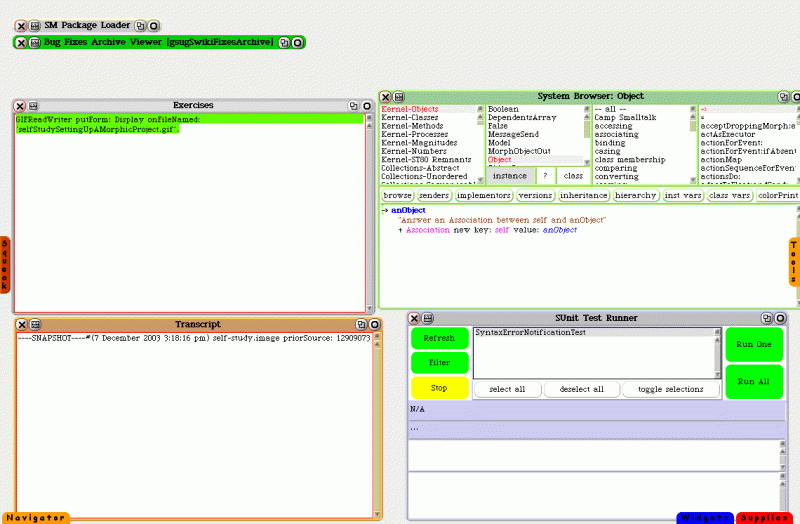The height and width of the screenshot is (524, 800).
Task: Open menu icon of Bug Fixes Archive Viewer
Action: 35,42
